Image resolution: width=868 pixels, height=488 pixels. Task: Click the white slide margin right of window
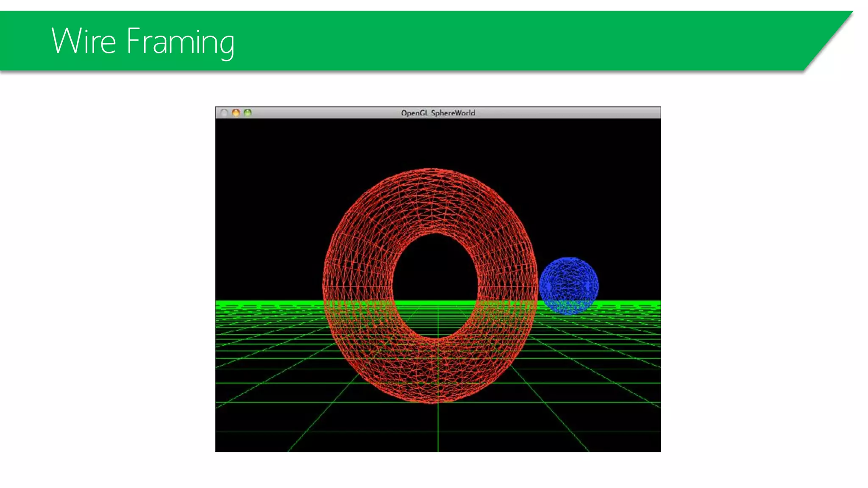click(763, 275)
